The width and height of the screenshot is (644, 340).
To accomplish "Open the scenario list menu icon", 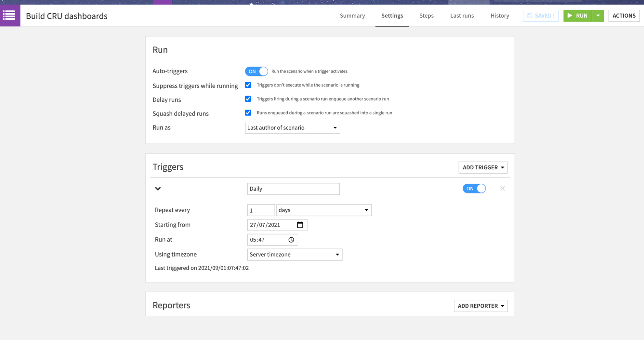I will (x=10, y=15).
